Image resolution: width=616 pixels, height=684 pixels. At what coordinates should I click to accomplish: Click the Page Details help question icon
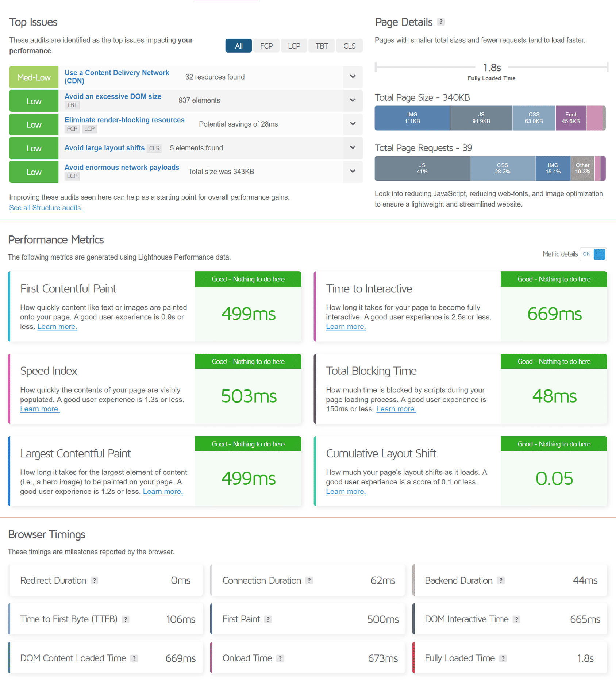pos(441,22)
